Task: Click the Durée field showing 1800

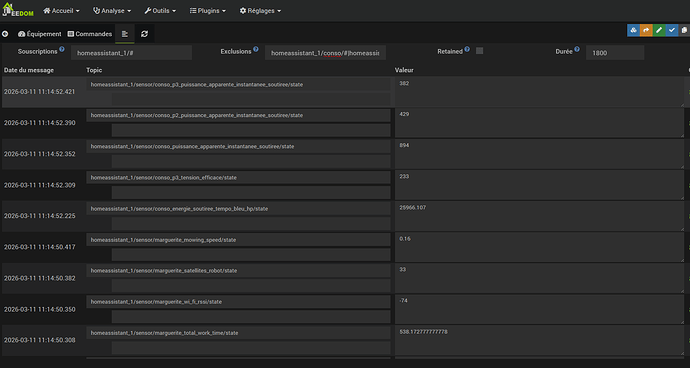Action: point(615,53)
